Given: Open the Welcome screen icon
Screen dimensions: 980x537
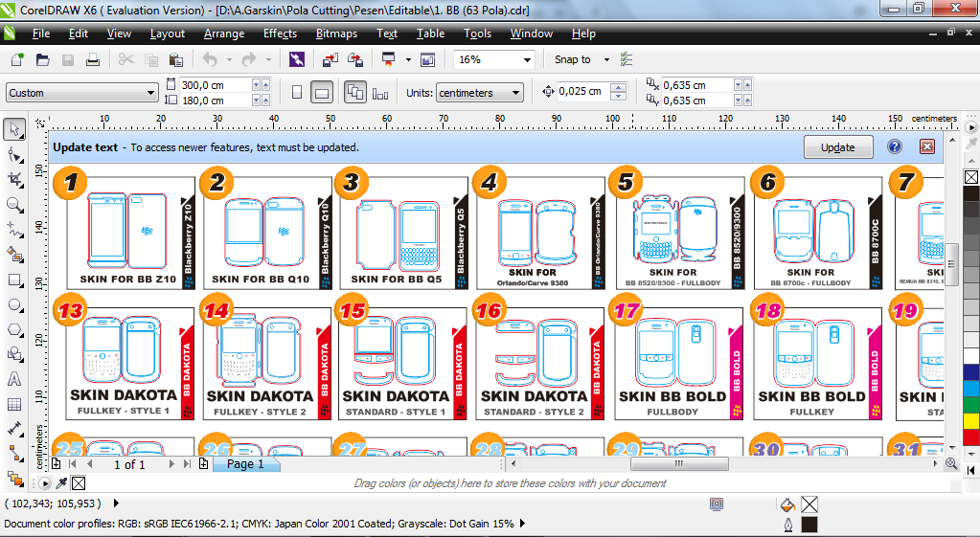Looking at the screenshot, I should click(x=427, y=59).
